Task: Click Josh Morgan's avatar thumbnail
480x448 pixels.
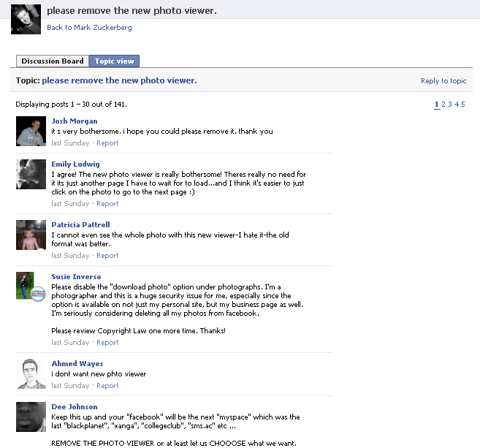Action: 31,131
